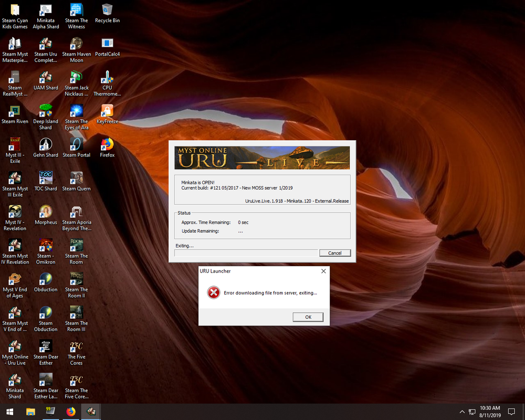Select Steam The Room shortcut
525x420 pixels.
click(77, 252)
